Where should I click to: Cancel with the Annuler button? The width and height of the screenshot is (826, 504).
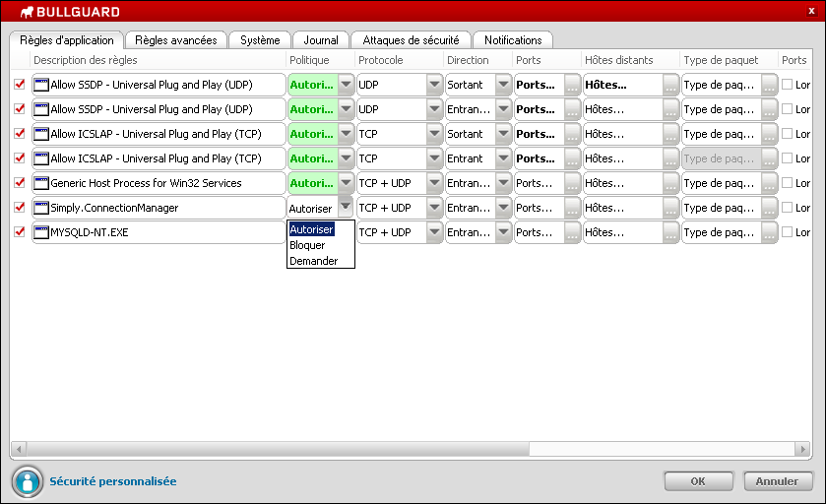coord(778,481)
